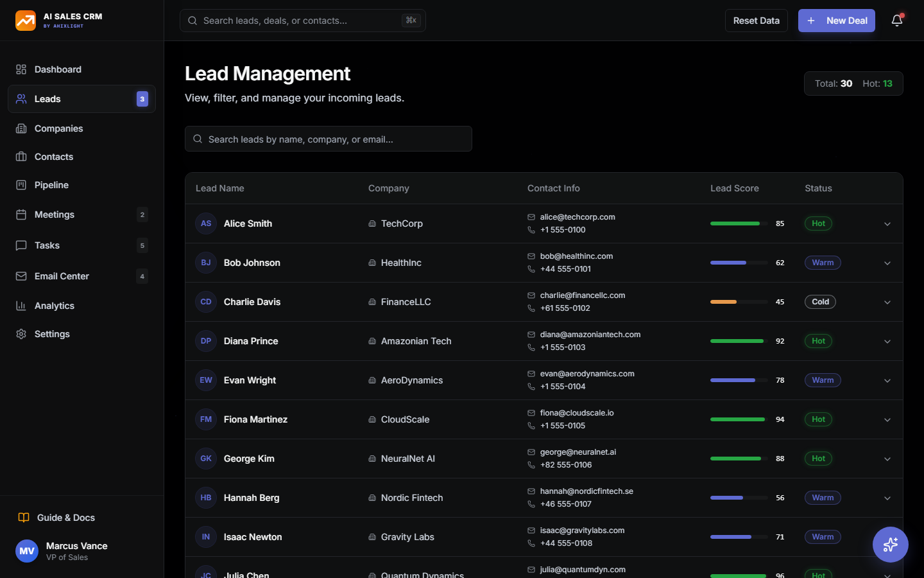Click Hannah Berg's HB avatar
924x578 pixels.
pyautogui.click(x=206, y=498)
